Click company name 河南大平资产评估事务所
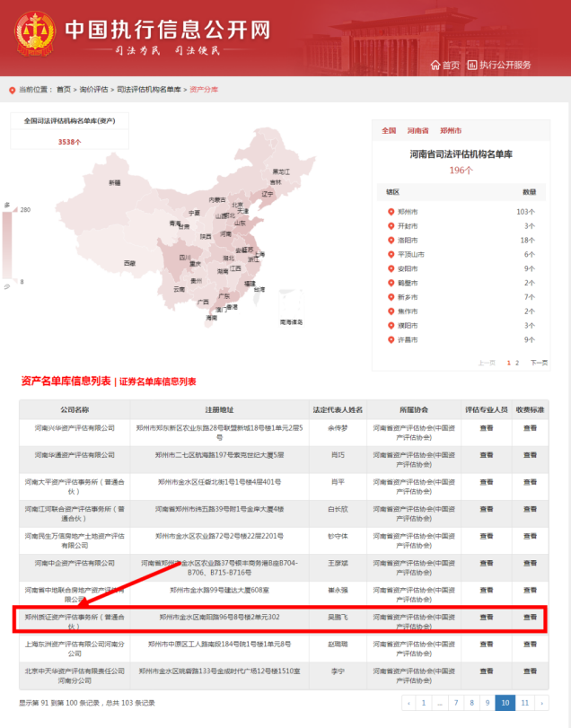Image resolution: width=571 pixels, height=728 pixels. pos(75,487)
